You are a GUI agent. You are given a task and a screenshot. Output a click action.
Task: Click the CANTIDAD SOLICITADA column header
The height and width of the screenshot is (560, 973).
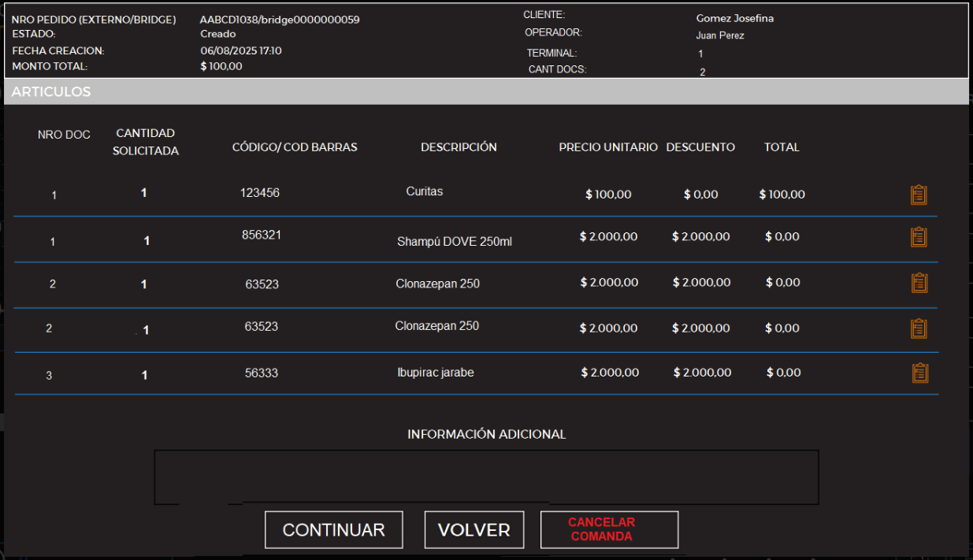coord(145,142)
